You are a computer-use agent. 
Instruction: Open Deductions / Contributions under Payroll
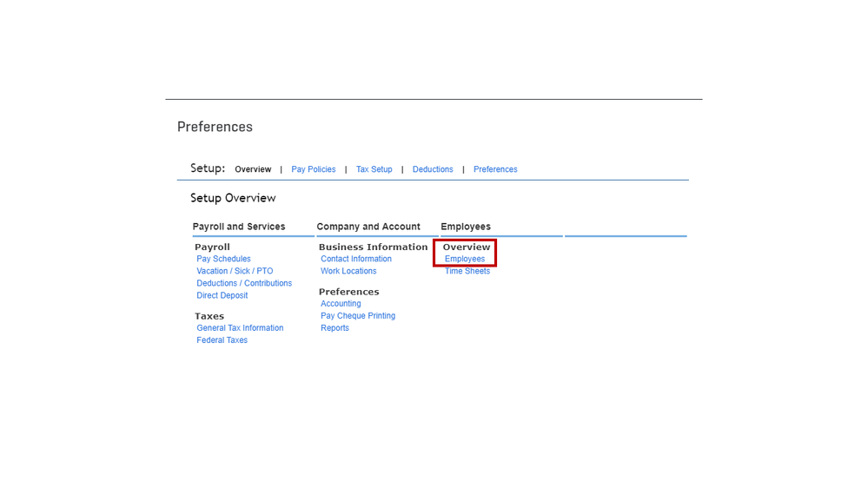[244, 283]
